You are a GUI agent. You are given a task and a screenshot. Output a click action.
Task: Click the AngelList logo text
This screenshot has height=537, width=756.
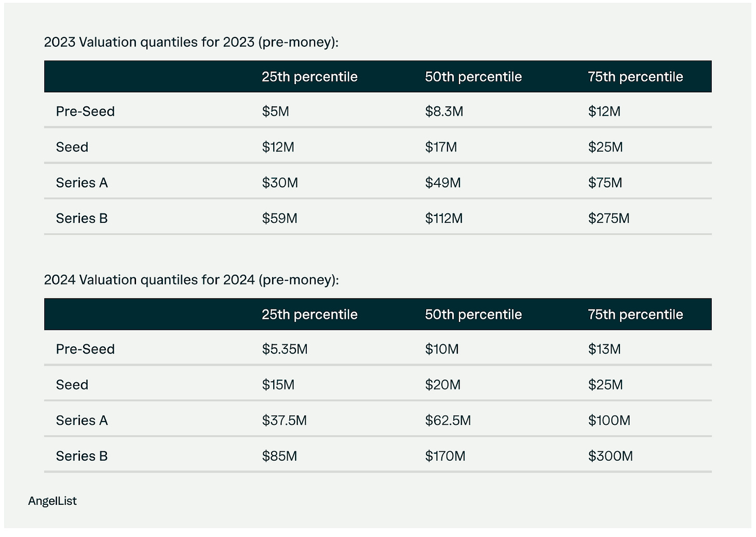click(x=52, y=501)
